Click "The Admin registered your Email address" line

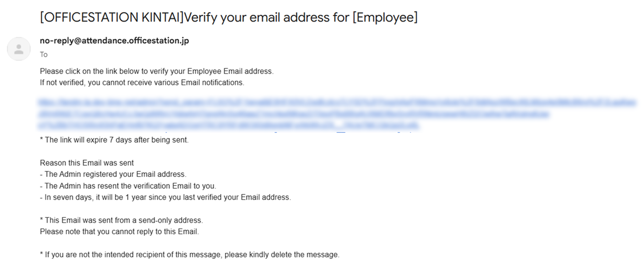pos(113,174)
